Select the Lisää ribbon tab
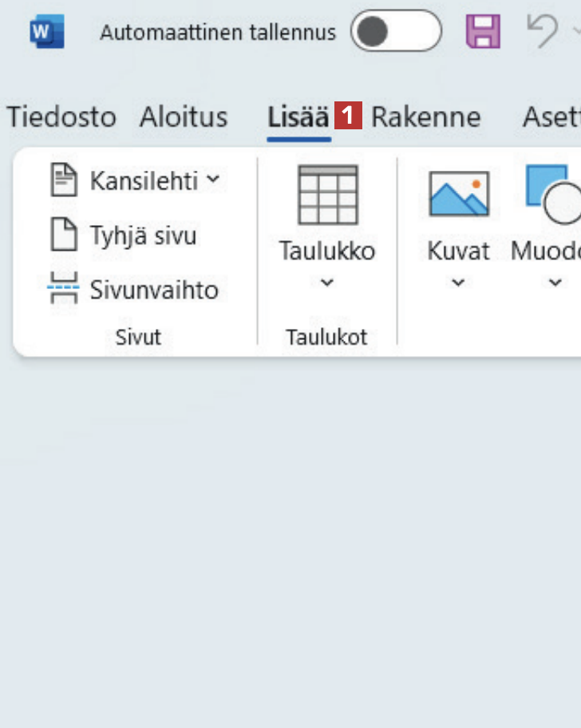581x728 pixels. (298, 117)
